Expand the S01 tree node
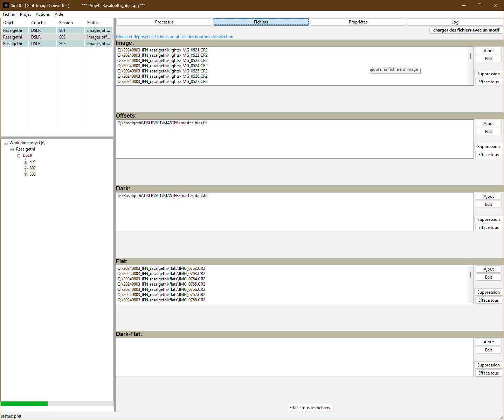Viewport: 504px width, 420px height. click(x=26, y=162)
